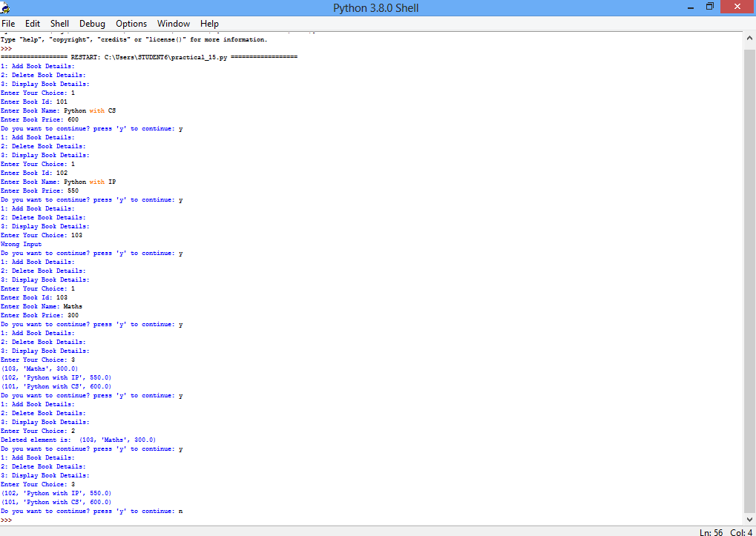Open the Help menu
The width and height of the screenshot is (756, 536).
click(209, 23)
